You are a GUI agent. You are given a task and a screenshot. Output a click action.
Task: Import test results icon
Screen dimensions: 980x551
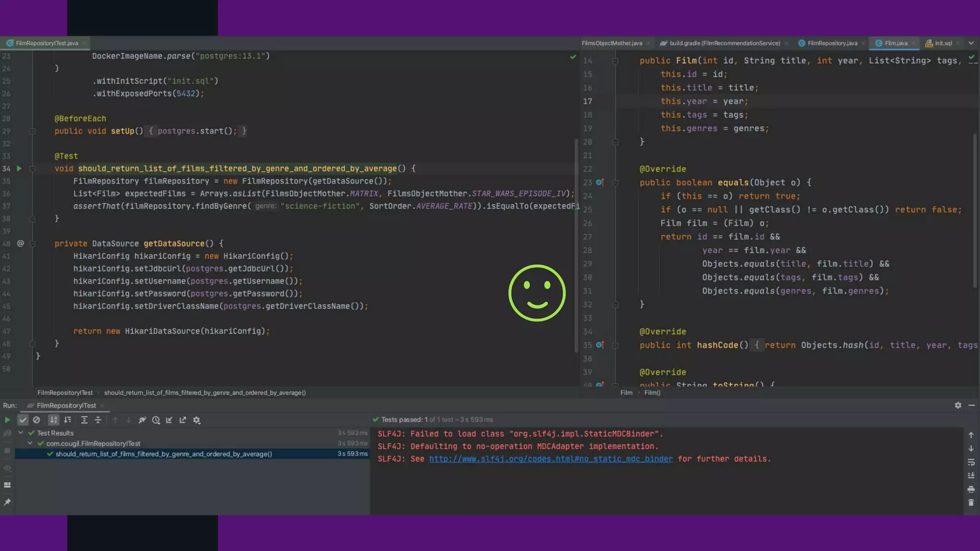pyautogui.click(x=169, y=420)
